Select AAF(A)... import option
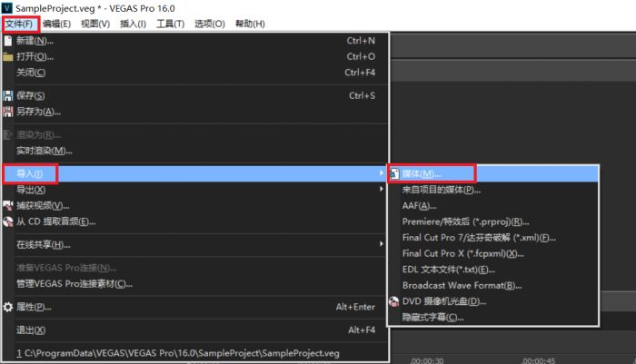Image resolution: width=636 pixels, height=364 pixels. pos(493,206)
